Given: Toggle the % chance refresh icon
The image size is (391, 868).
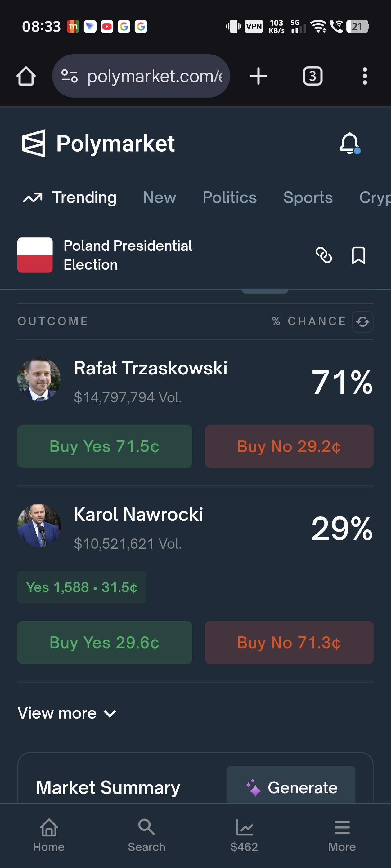Looking at the screenshot, I should tap(362, 321).
